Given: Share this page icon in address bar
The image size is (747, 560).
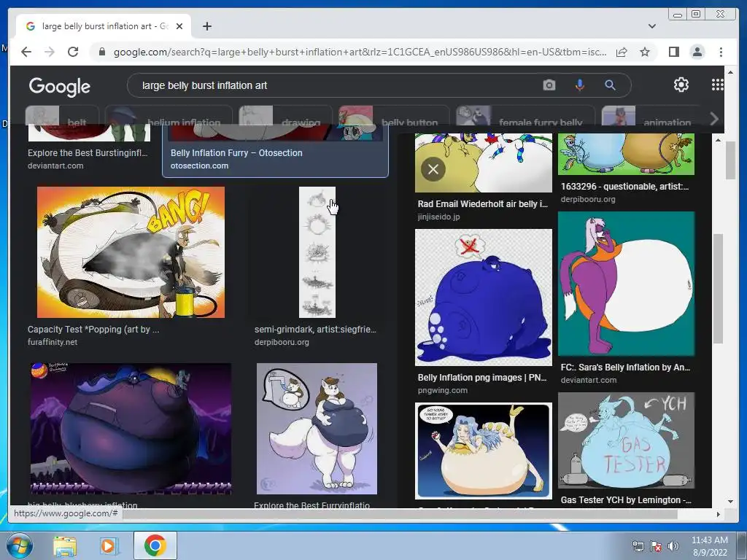Looking at the screenshot, I should click(x=622, y=52).
